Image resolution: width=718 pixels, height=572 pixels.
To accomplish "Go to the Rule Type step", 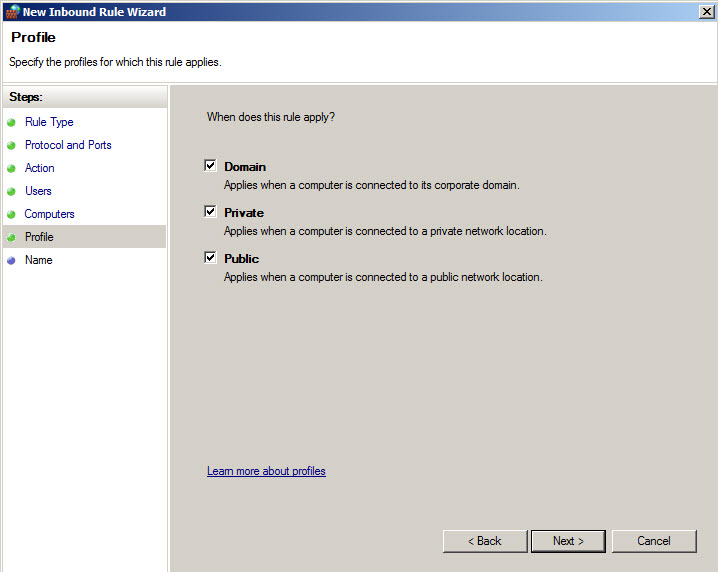I will pos(49,122).
